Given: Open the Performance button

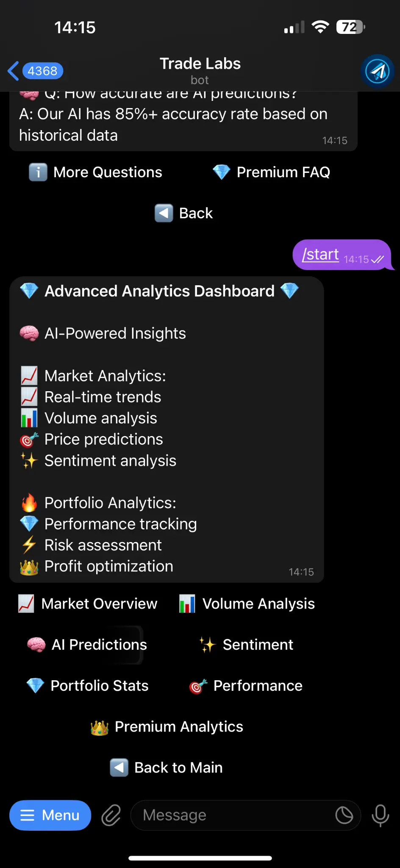Looking at the screenshot, I should 246,686.
